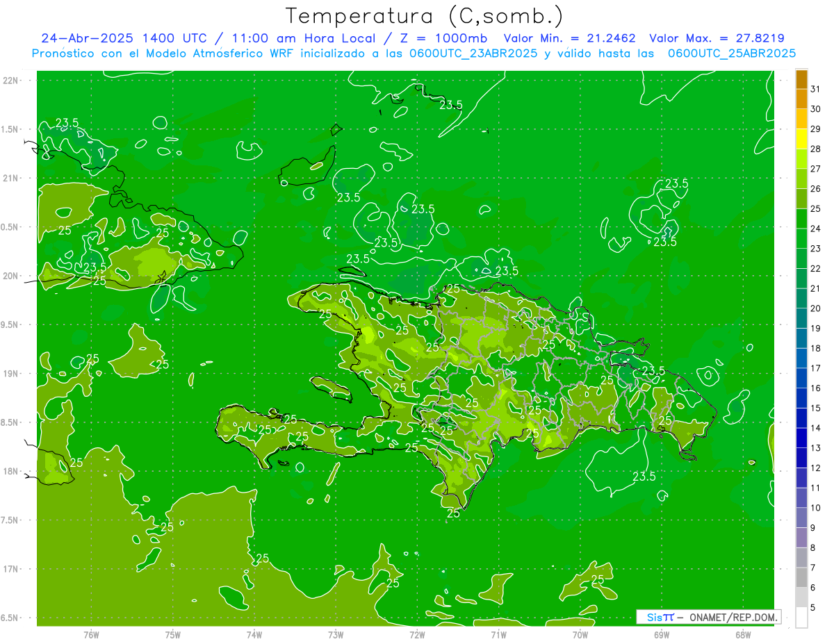The image size is (834, 644).
Task: Click the "75W" longitude label
Action: pos(173,634)
